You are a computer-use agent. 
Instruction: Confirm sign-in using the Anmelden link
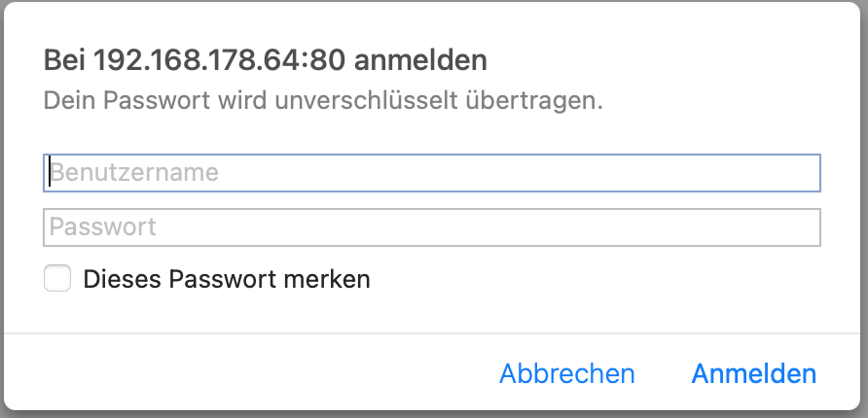coord(753,374)
